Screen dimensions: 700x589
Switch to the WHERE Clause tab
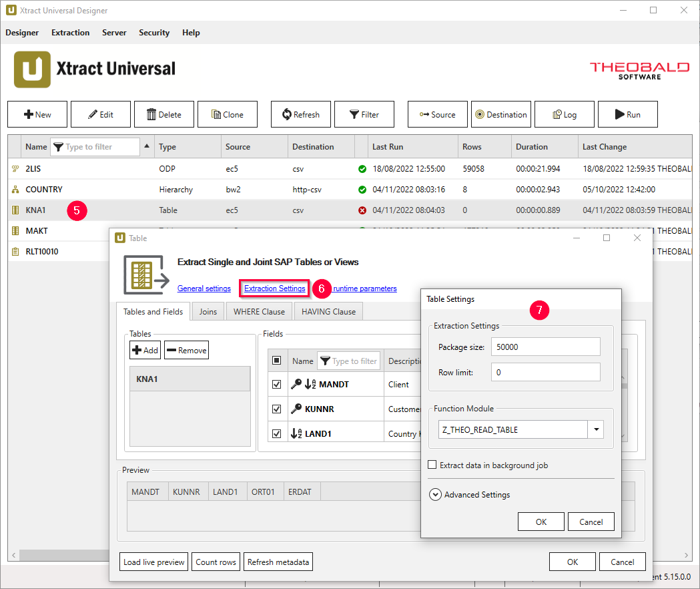pos(259,312)
